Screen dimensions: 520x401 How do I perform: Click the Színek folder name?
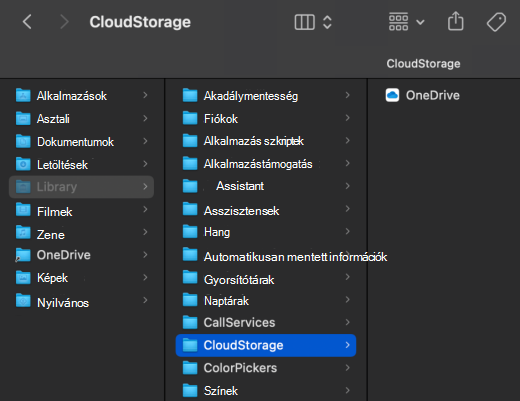221,391
